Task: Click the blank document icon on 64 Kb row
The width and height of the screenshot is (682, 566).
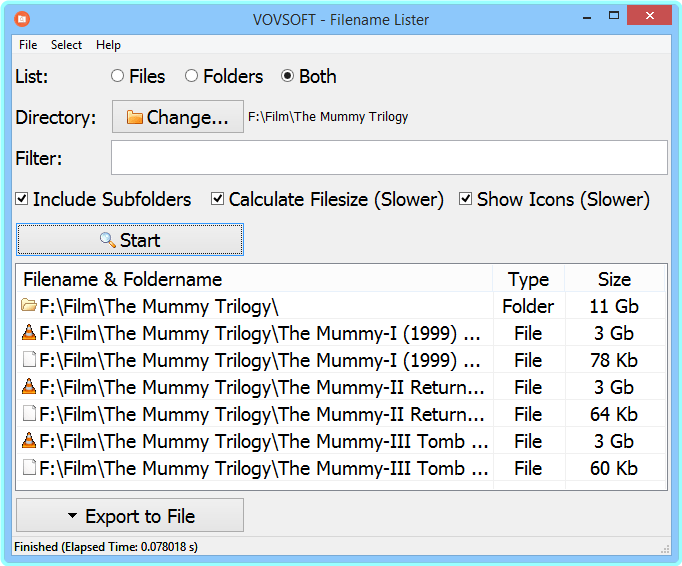Action: click(x=29, y=415)
